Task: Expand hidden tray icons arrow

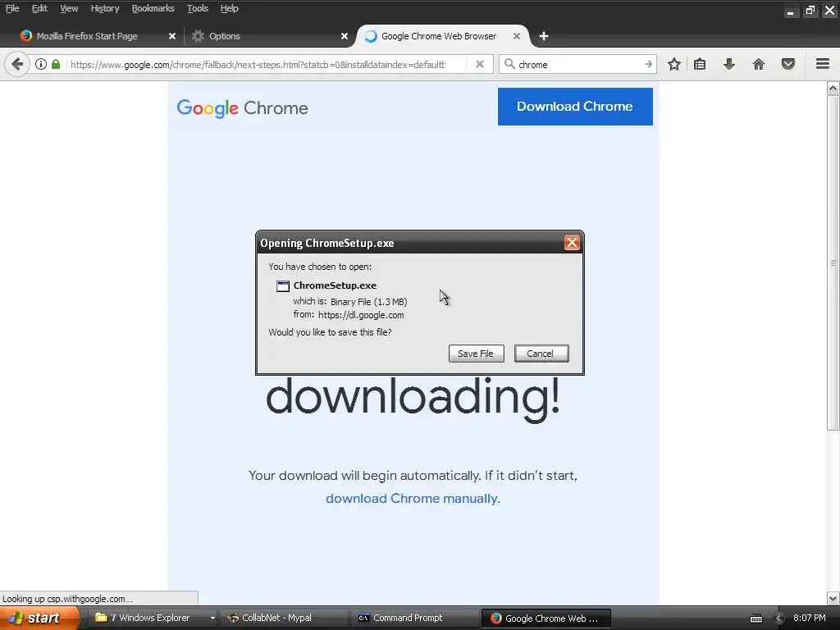Action: point(778,619)
